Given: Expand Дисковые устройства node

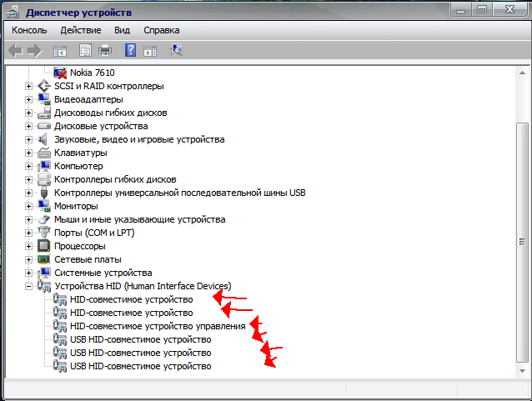Looking at the screenshot, I should tap(28, 126).
